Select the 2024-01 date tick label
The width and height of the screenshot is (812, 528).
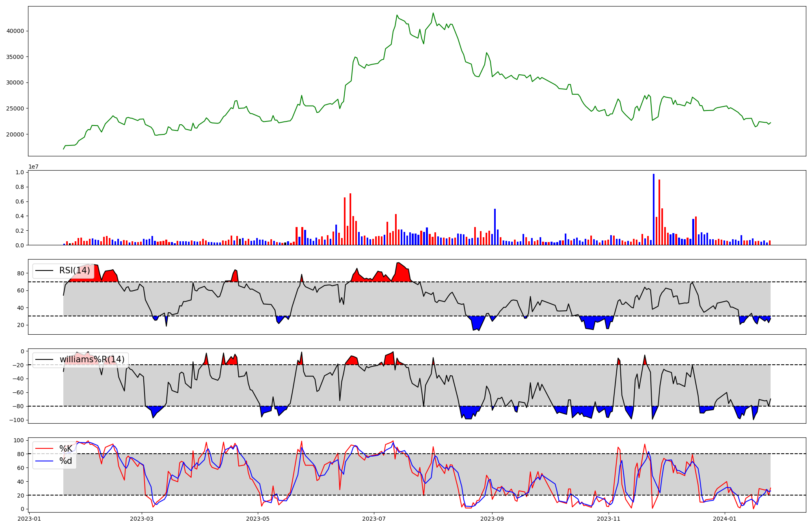[x=725, y=519]
